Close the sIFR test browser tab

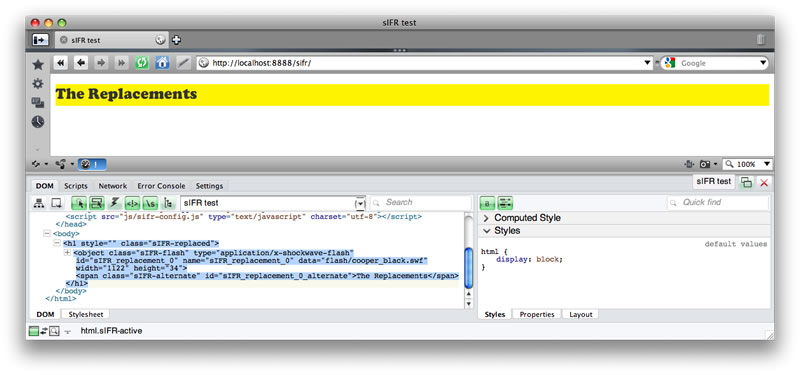pyautogui.click(x=63, y=40)
